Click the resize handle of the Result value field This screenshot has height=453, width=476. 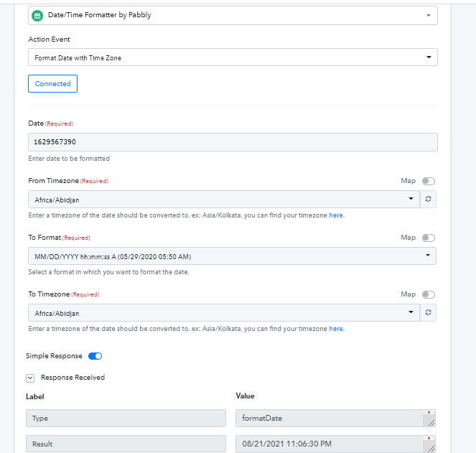431,449
